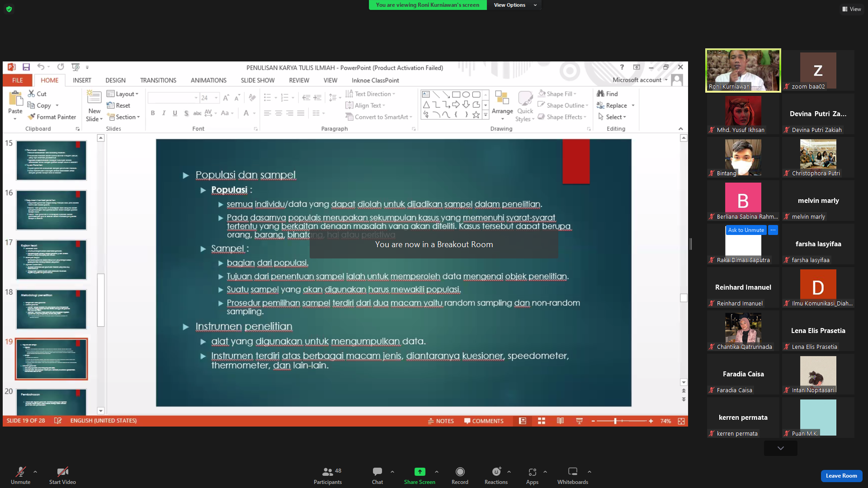Viewport: 868px width, 488px height.
Task: Click the green Share Screen icon
Action: point(420,472)
